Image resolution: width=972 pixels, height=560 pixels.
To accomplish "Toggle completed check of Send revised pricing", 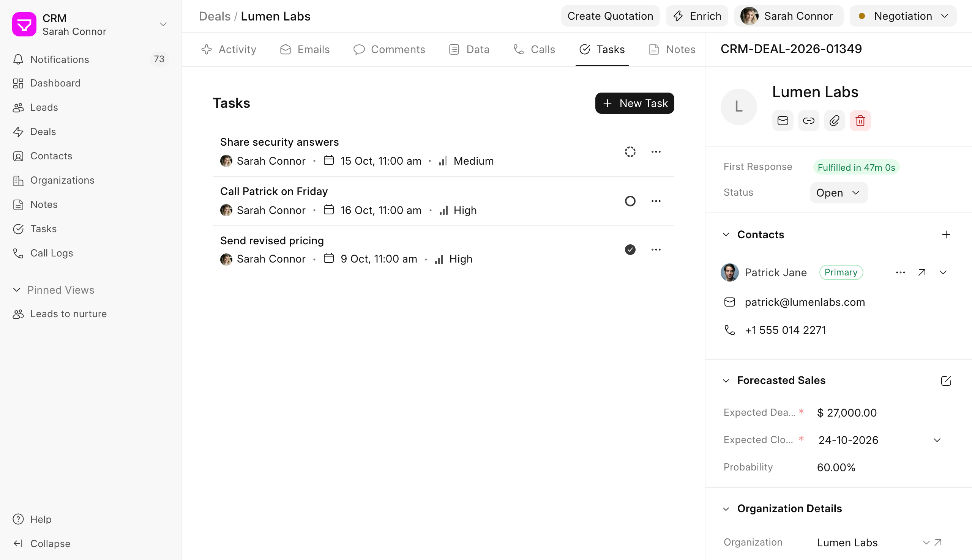I will [x=630, y=250].
